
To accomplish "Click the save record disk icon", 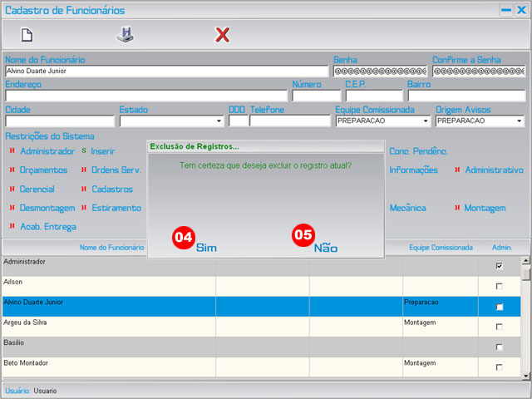I will click(125, 35).
